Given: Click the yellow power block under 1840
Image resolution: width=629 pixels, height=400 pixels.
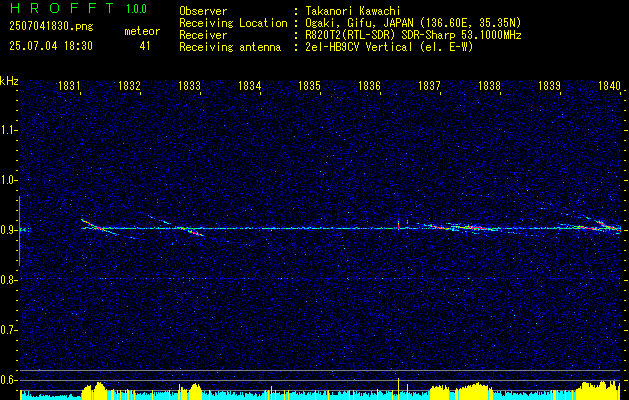Looking at the screenshot, I should coord(599,390).
